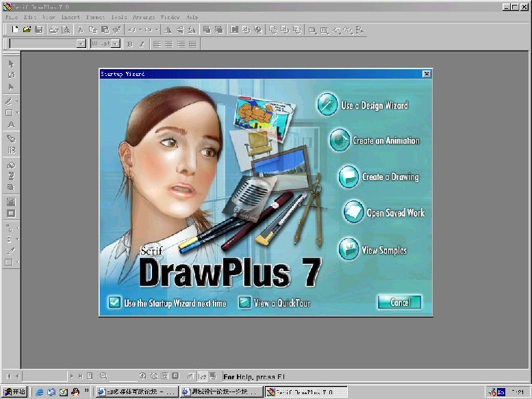Click the Print toolbar icon
This screenshot has height=399, width=532.
pyautogui.click(x=53, y=30)
